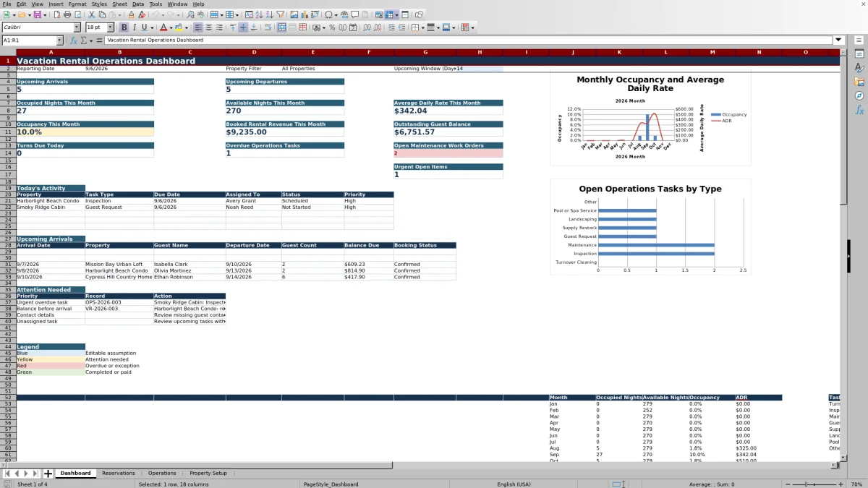Toggle Bold formatting
Image resolution: width=868 pixels, height=488 pixels.
[x=124, y=27]
